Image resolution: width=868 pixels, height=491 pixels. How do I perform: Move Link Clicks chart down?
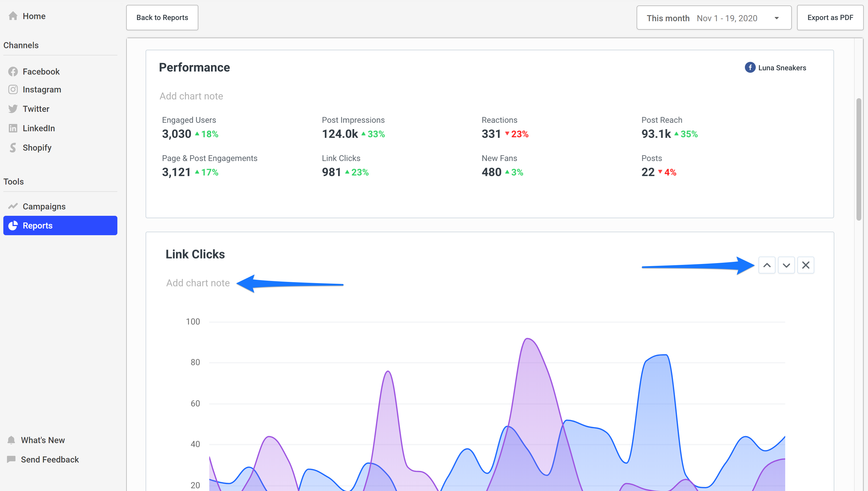(x=786, y=265)
